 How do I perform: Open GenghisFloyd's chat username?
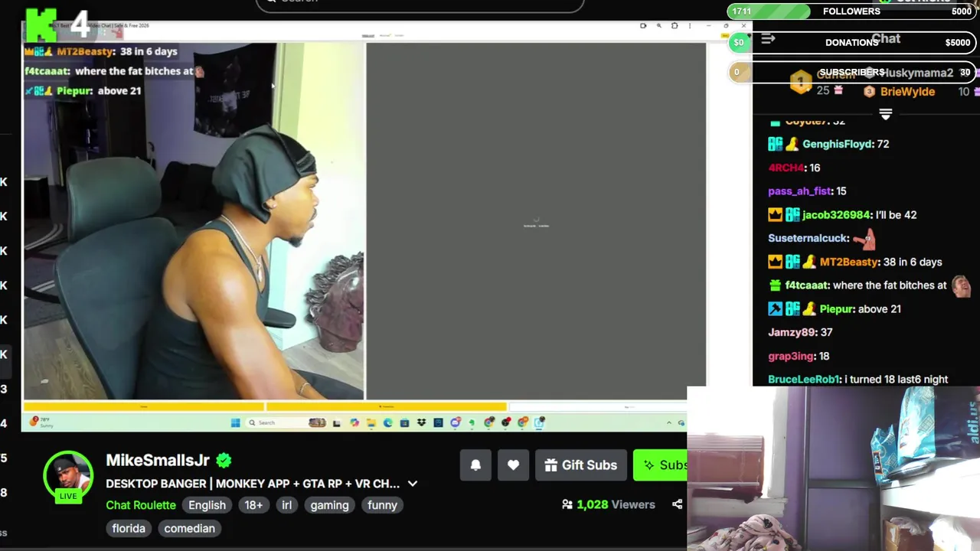[x=837, y=144]
